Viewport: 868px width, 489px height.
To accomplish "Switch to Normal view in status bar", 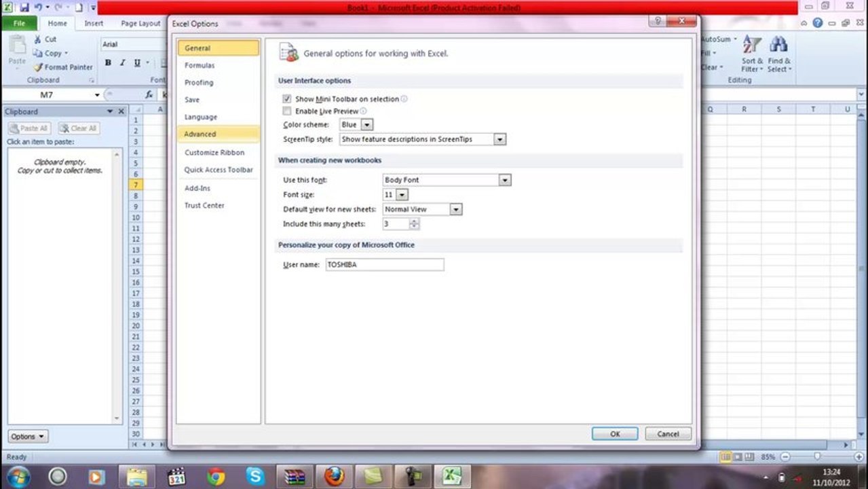I will click(x=726, y=457).
